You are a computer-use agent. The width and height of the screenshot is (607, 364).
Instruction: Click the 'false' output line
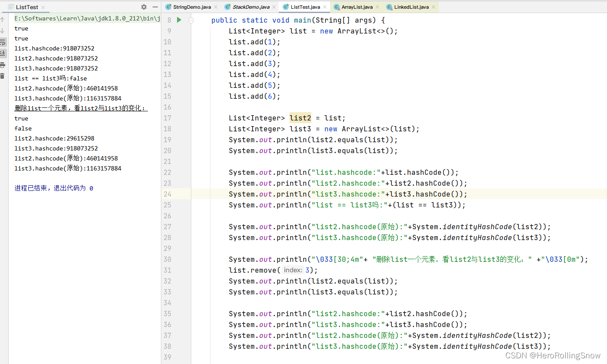[23, 129]
